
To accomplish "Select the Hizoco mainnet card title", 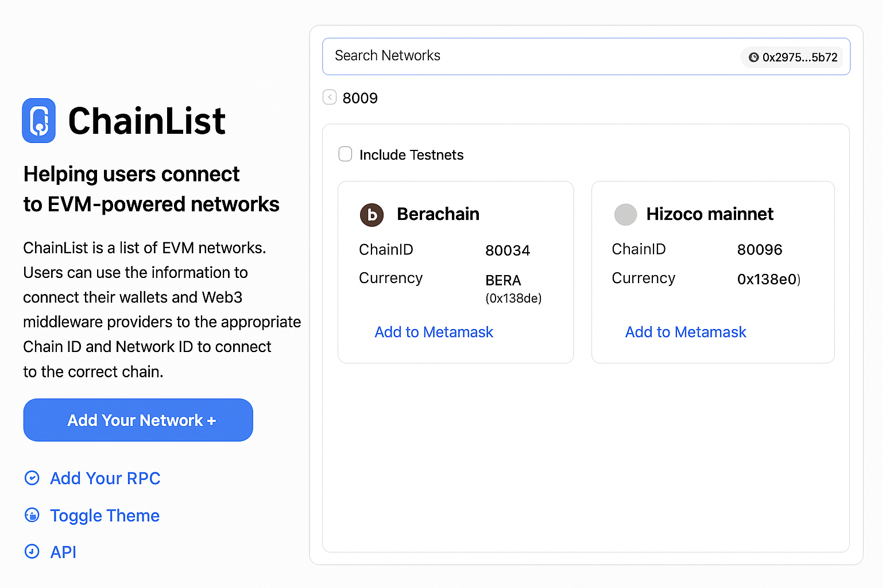I will [710, 214].
